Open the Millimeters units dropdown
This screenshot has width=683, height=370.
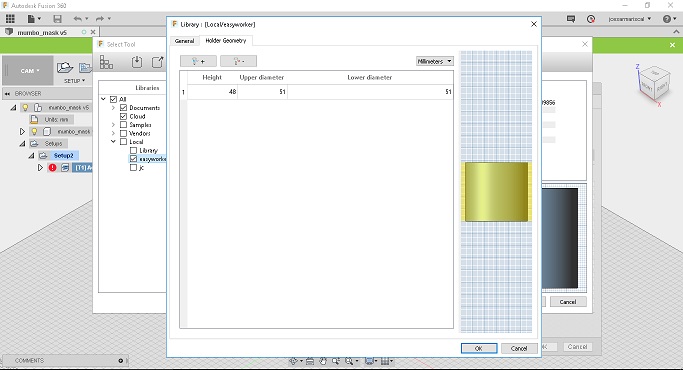(x=435, y=61)
